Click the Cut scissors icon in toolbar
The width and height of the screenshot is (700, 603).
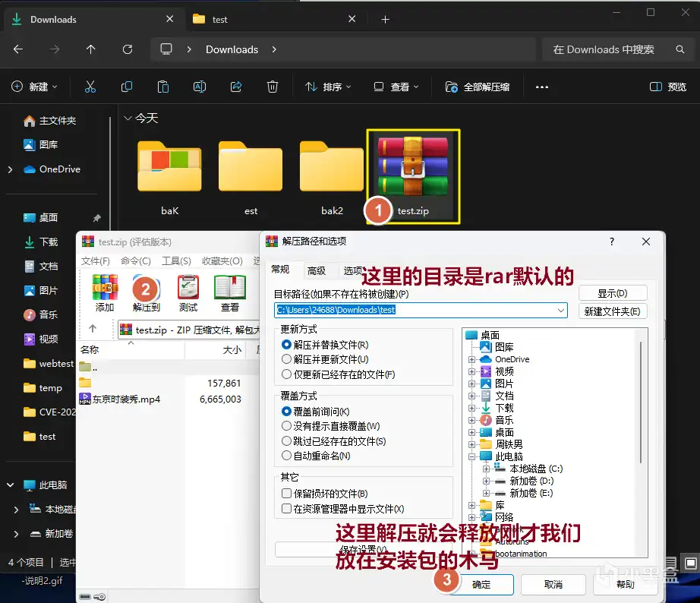pos(90,87)
